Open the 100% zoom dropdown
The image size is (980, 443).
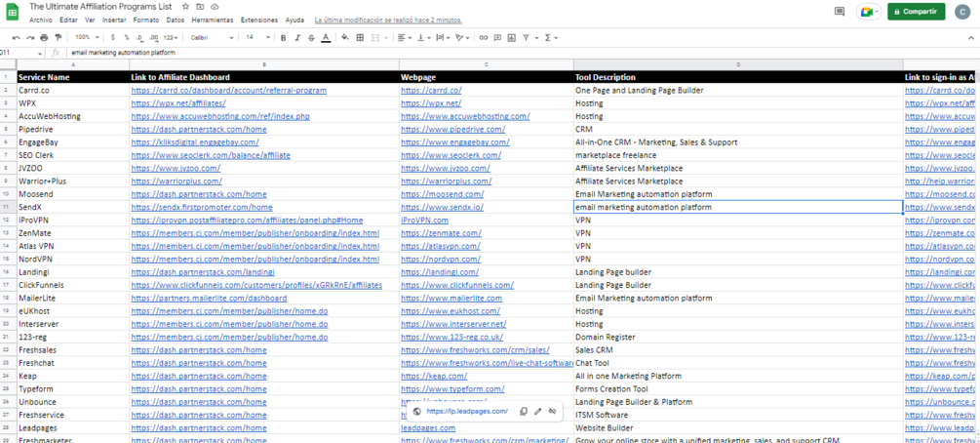(86, 37)
